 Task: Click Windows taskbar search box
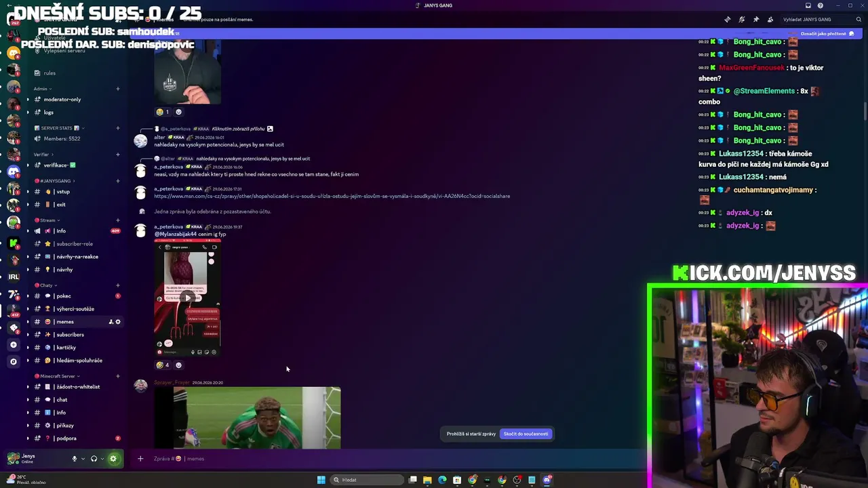(366, 480)
